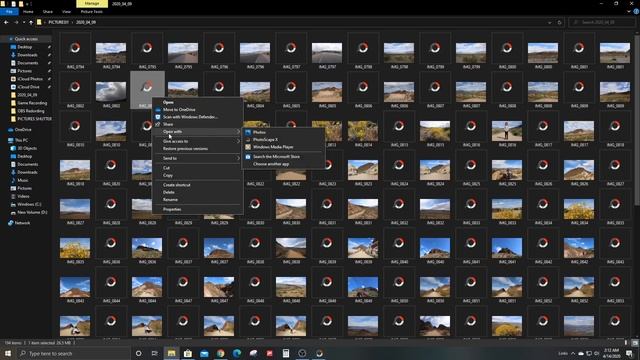Open the PICTURES SHUTTER folder
Screen dimensions: 640x360
34,119
